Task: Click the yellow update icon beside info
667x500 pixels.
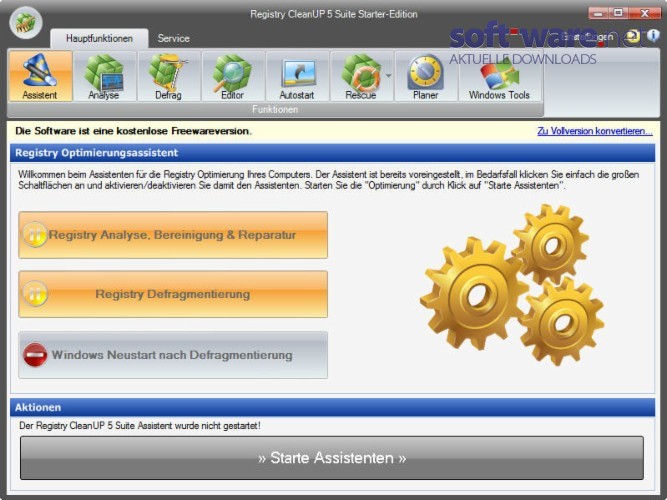Action: (x=633, y=36)
